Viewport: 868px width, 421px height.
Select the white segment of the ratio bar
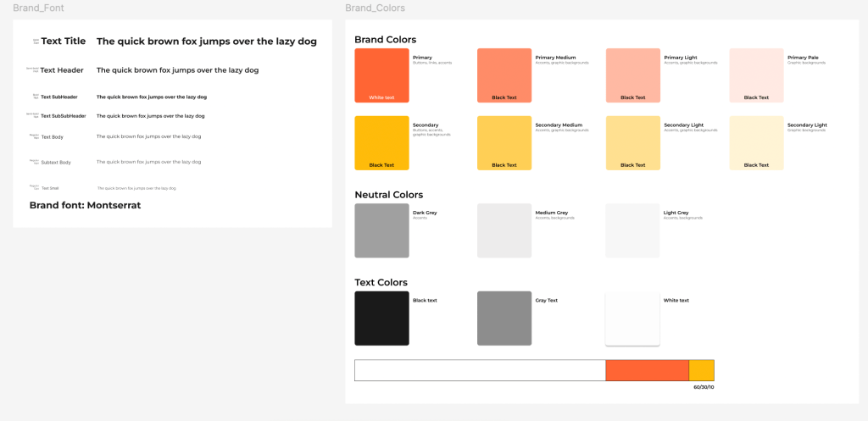pyautogui.click(x=480, y=370)
